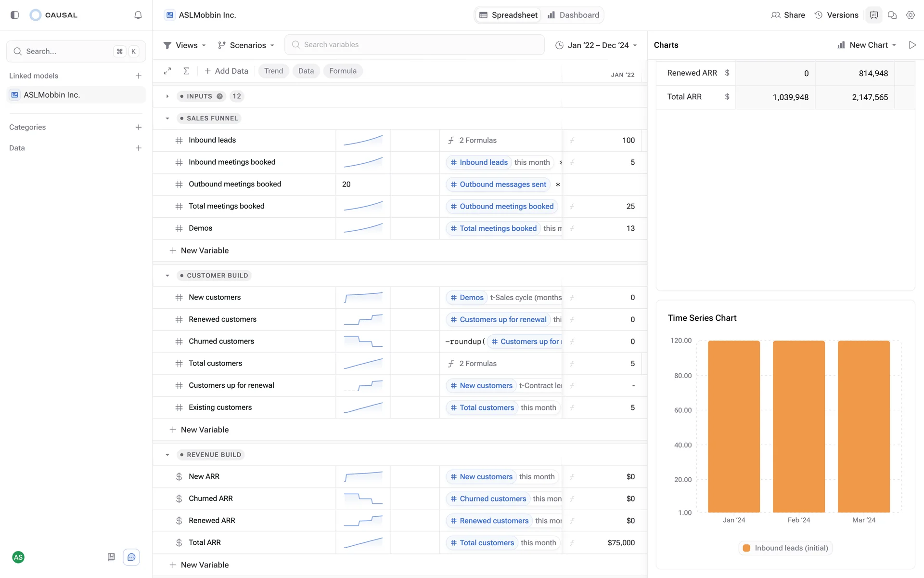Toggle the charts panel icon
924x578 pixels.
pyautogui.click(x=873, y=15)
